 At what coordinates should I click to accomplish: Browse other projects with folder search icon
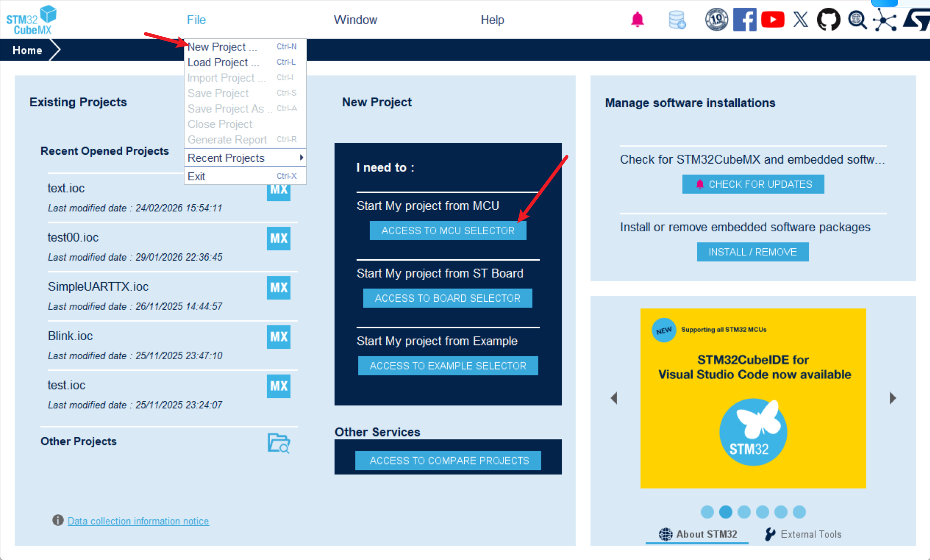[x=278, y=443]
